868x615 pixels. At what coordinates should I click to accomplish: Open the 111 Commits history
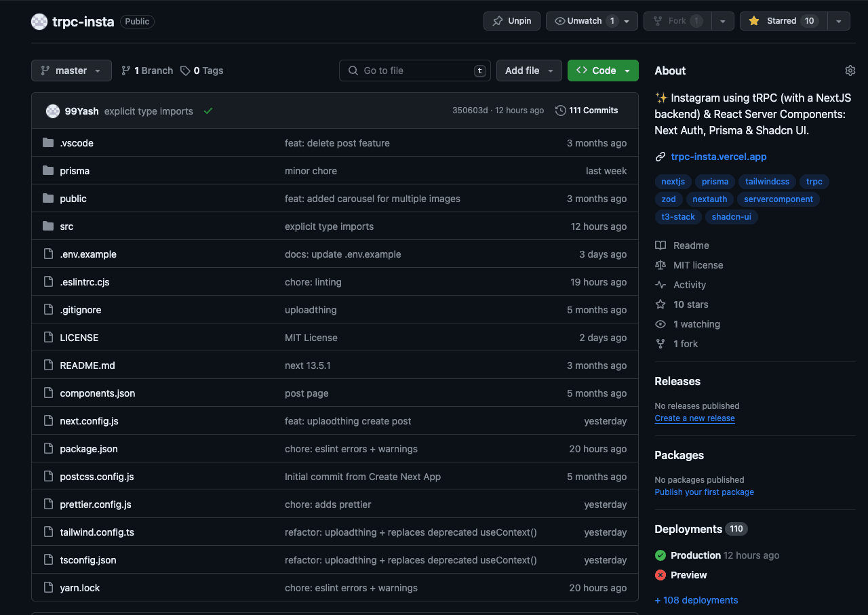click(587, 111)
